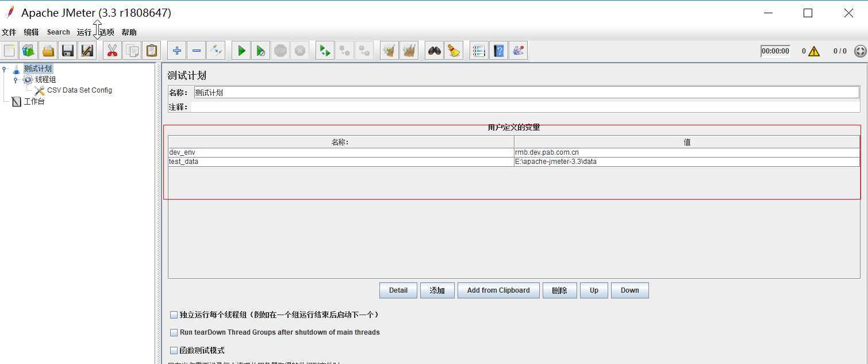Click the Remote Shutdown All icon
Image resolution: width=868 pixels, height=364 pixels.
(364, 51)
